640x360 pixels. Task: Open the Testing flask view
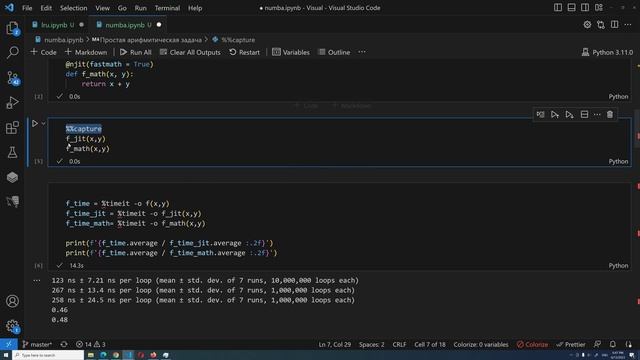pyautogui.click(x=12, y=152)
